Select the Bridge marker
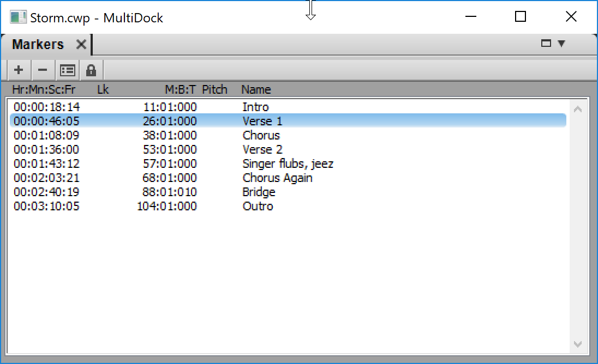 [259, 192]
